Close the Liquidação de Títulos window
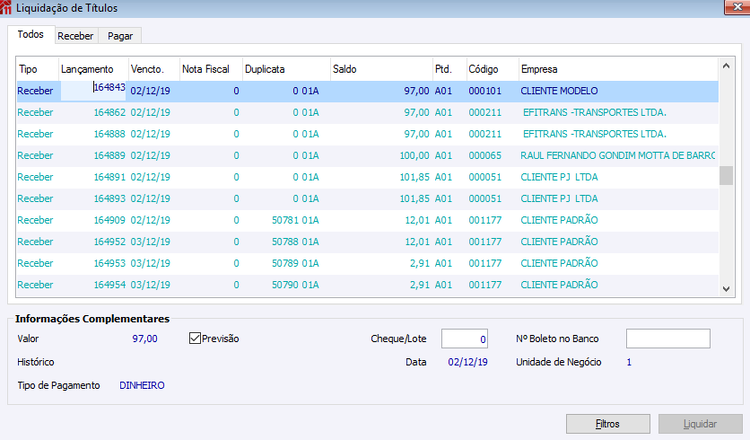The width and height of the screenshot is (750, 440). [737, 7]
